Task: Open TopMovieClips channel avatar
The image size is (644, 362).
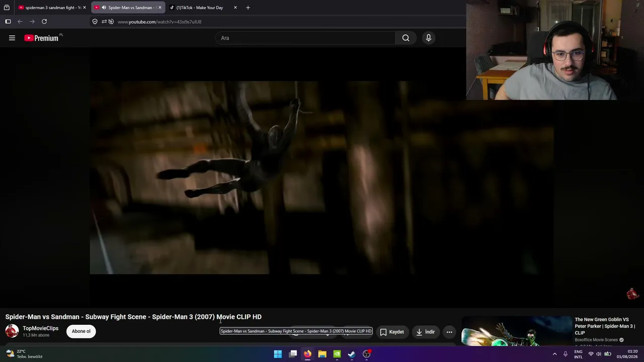Action: [12, 331]
